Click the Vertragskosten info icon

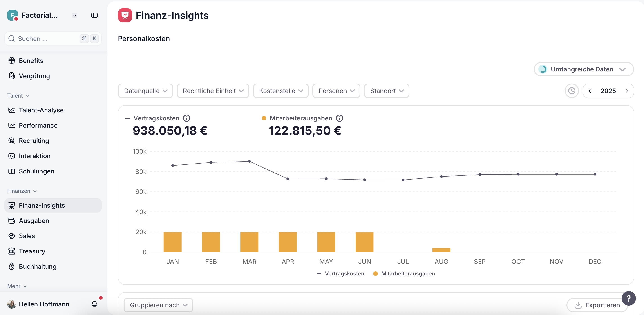[186, 118]
